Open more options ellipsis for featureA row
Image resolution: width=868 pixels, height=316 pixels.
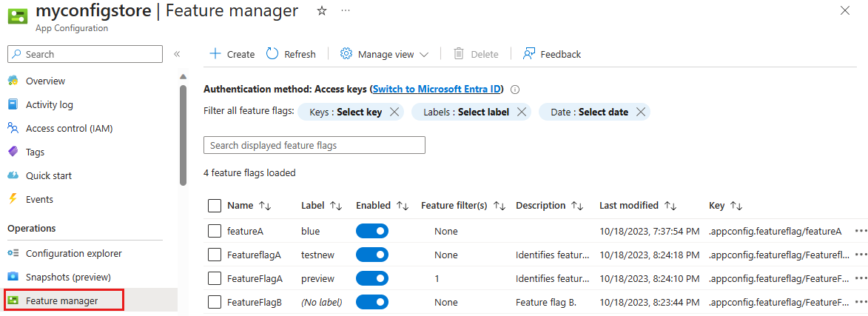pos(860,231)
